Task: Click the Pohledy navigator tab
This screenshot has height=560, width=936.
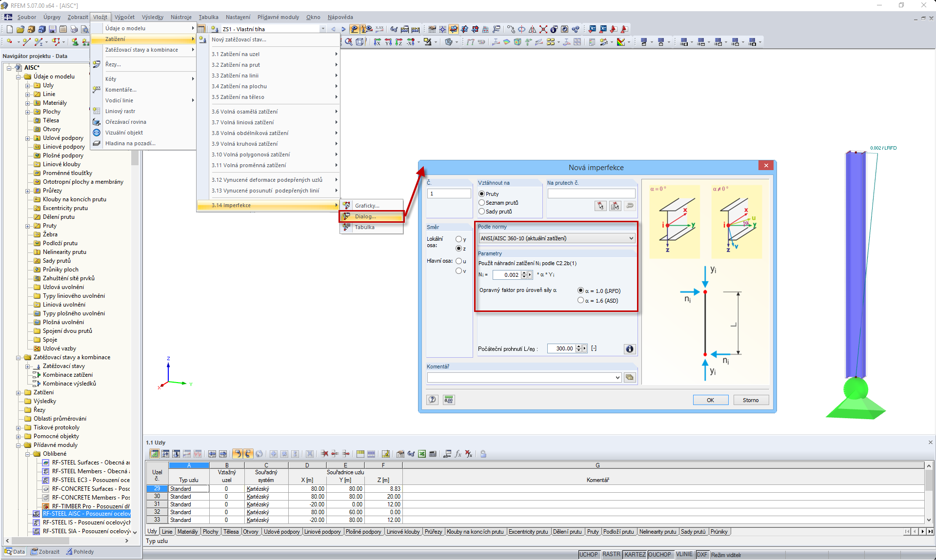Action: tap(80, 552)
